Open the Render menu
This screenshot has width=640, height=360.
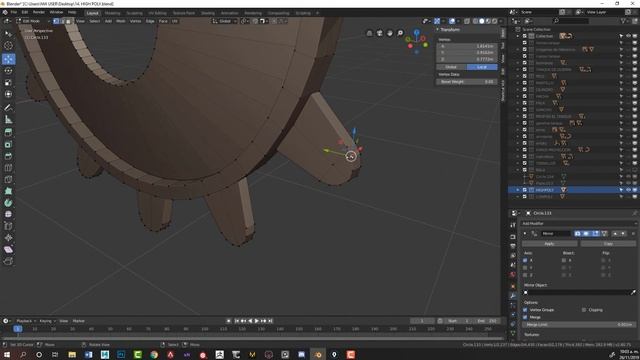pos(39,12)
